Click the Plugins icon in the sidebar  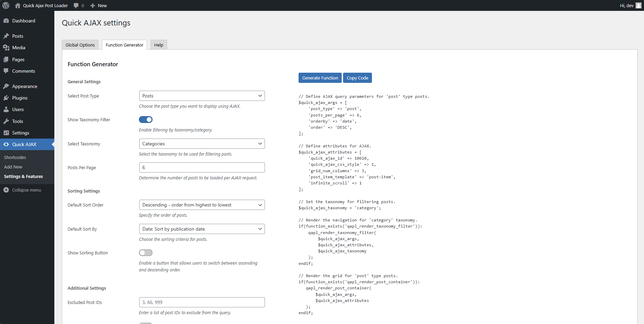(x=6, y=98)
